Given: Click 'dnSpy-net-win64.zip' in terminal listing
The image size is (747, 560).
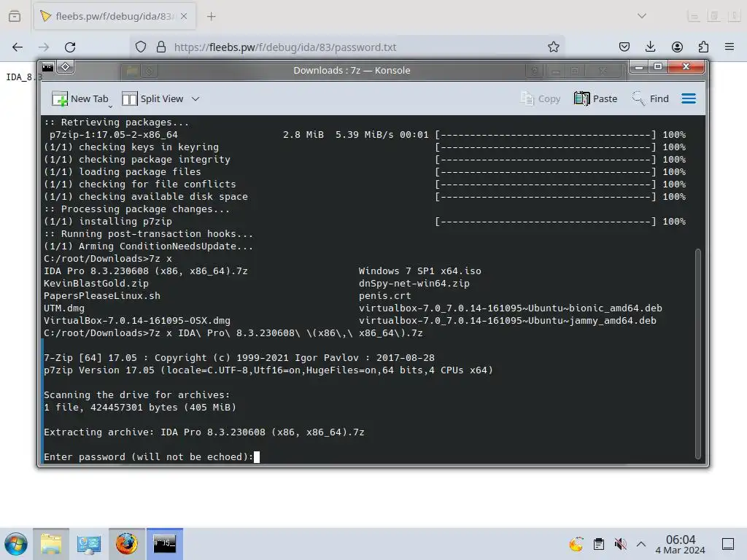Looking at the screenshot, I should pyautogui.click(x=414, y=284).
